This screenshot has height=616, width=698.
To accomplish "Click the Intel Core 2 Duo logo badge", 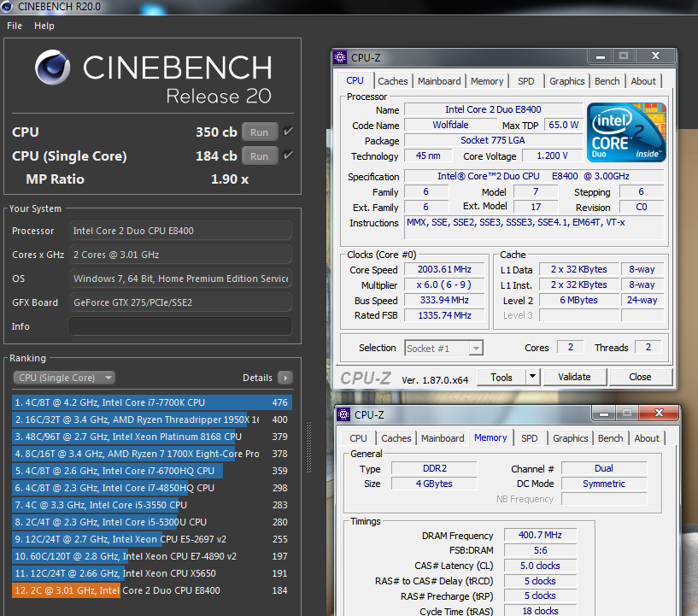I will pyautogui.click(x=626, y=132).
